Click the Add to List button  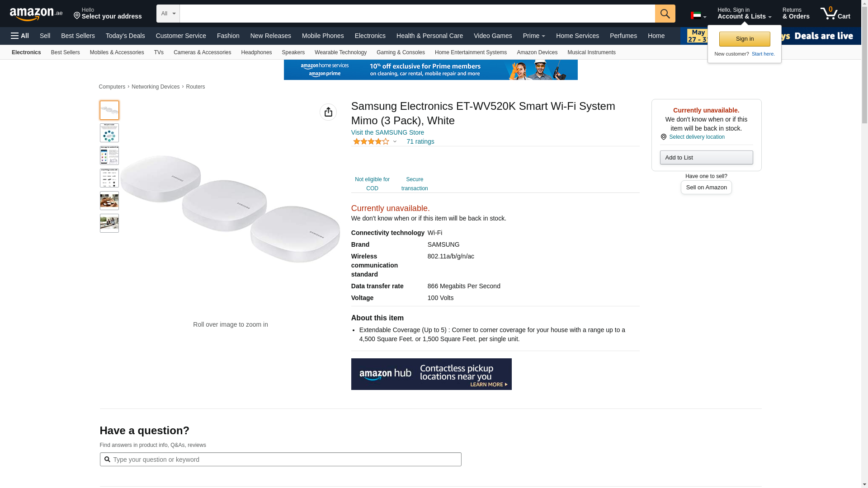[x=706, y=157]
